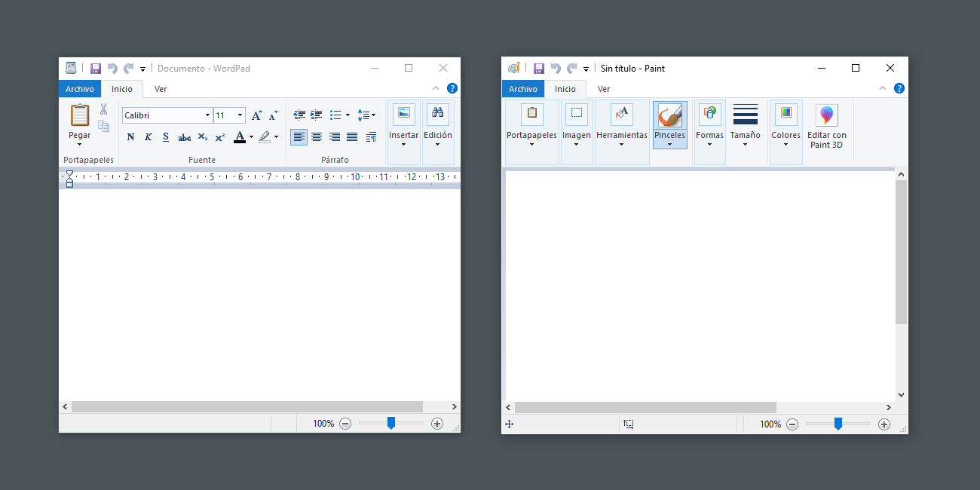Switch to the Ver tab in Paint

click(604, 89)
